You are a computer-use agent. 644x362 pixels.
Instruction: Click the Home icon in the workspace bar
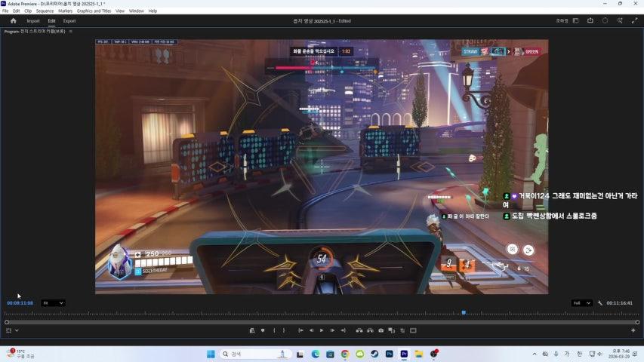[x=13, y=20]
